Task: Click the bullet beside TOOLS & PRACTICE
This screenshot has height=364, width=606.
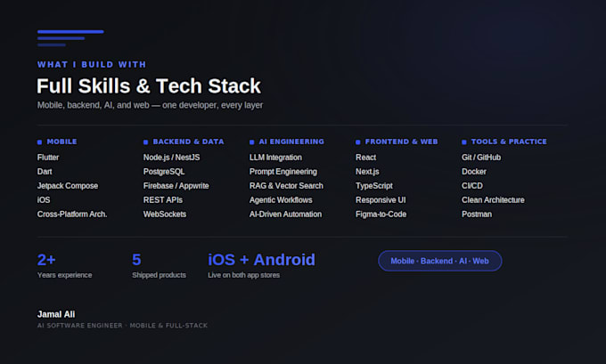Action: (464, 142)
